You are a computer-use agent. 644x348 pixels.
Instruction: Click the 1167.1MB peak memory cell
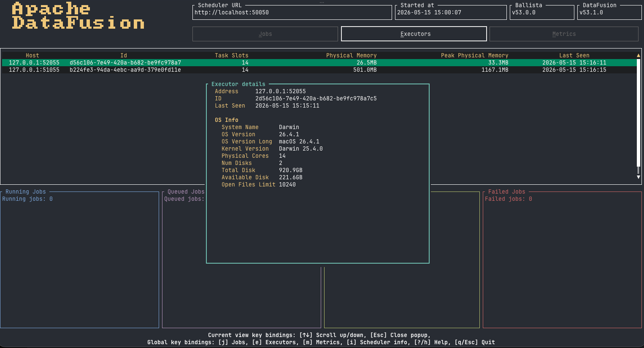(x=495, y=70)
